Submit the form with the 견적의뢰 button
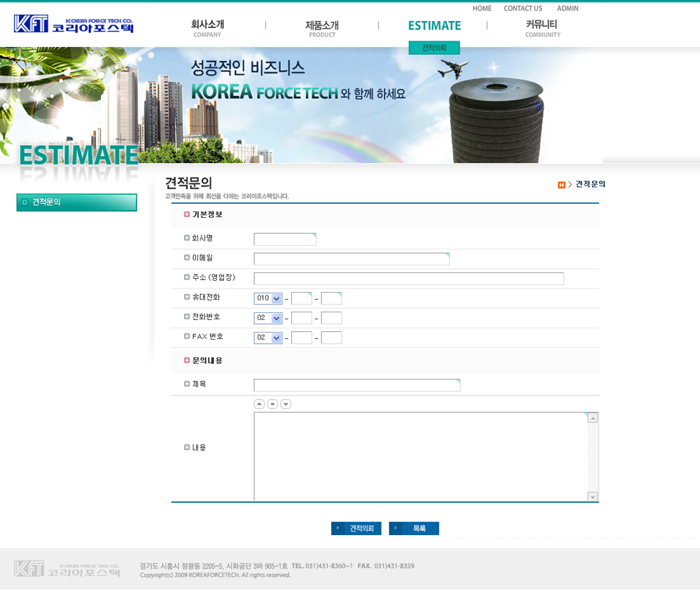The width and height of the screenshot is (700, 591). pyautogui.click(x=356, y=529)
